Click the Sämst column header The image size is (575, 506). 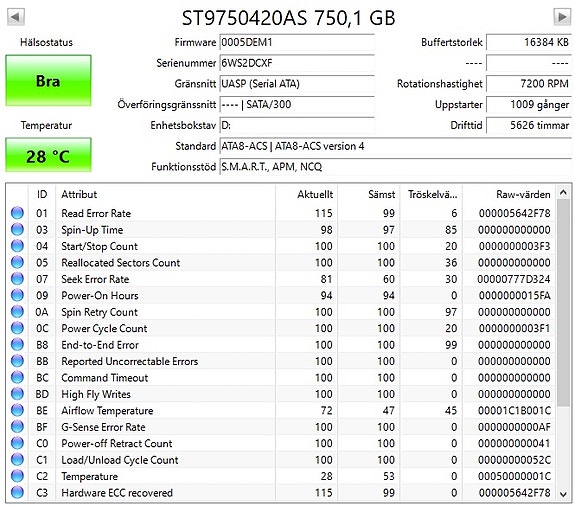coord(369,194)
